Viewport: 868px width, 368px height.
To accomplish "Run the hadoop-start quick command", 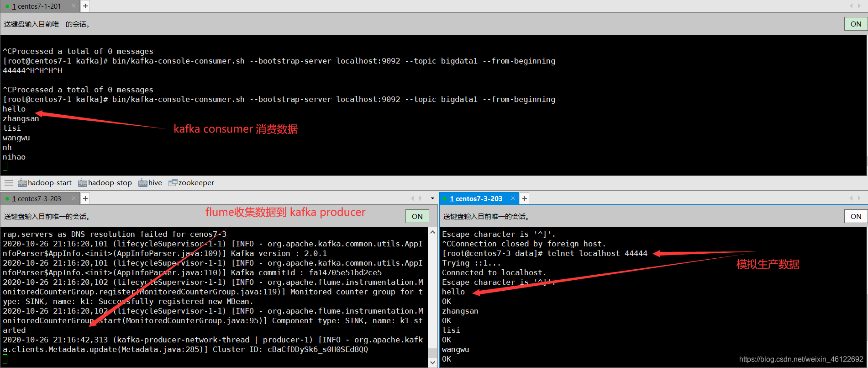I will (x=45, y=183).
